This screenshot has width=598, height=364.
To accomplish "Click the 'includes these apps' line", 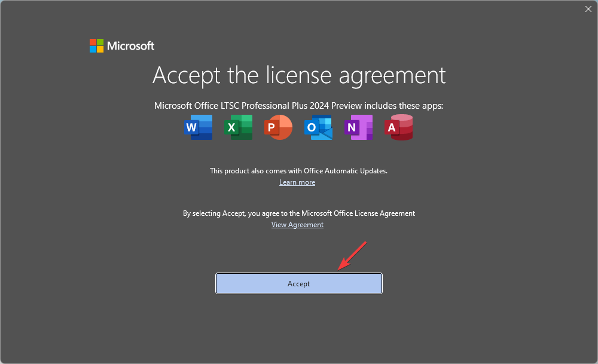I will (x=298, y=106).
